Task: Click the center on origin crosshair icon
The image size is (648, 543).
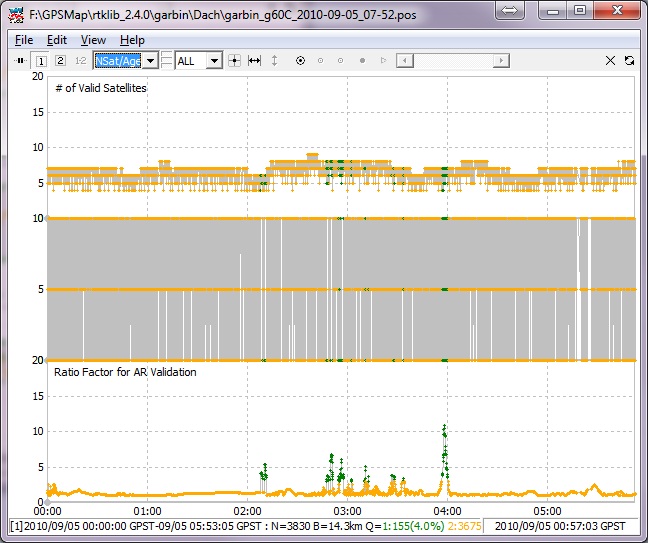Action: [x=235, y=61]
